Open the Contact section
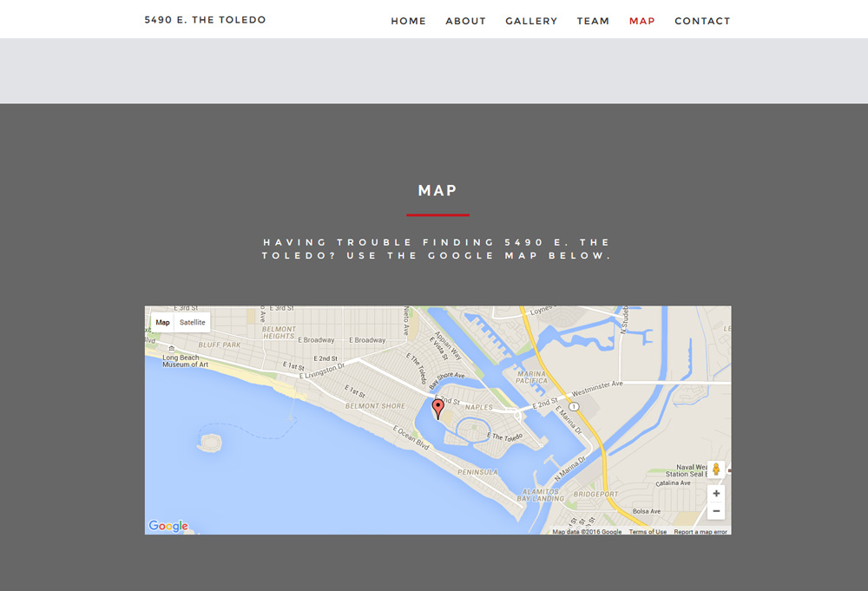 pos(702,21)
